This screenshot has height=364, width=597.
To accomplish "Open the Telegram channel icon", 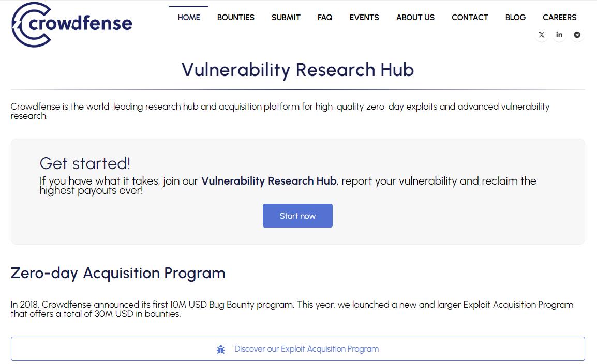I will coord(577,35).
